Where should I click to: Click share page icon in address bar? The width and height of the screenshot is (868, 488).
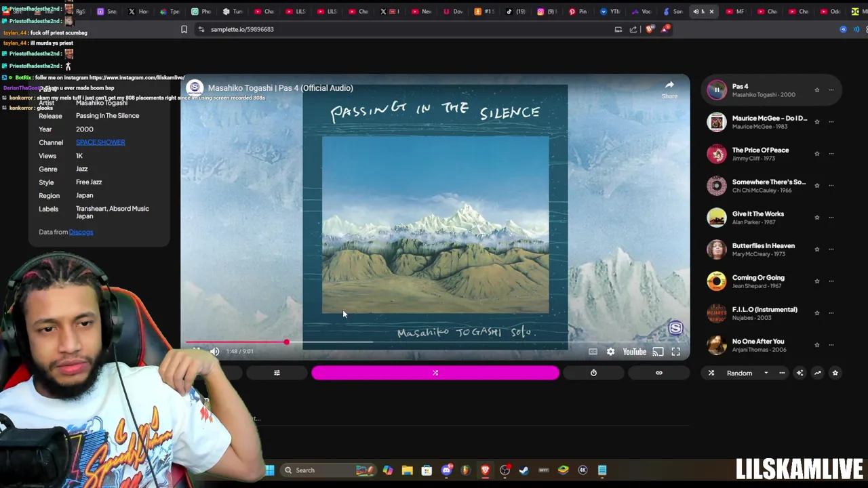pyautogui.click(x=633, y=29)
